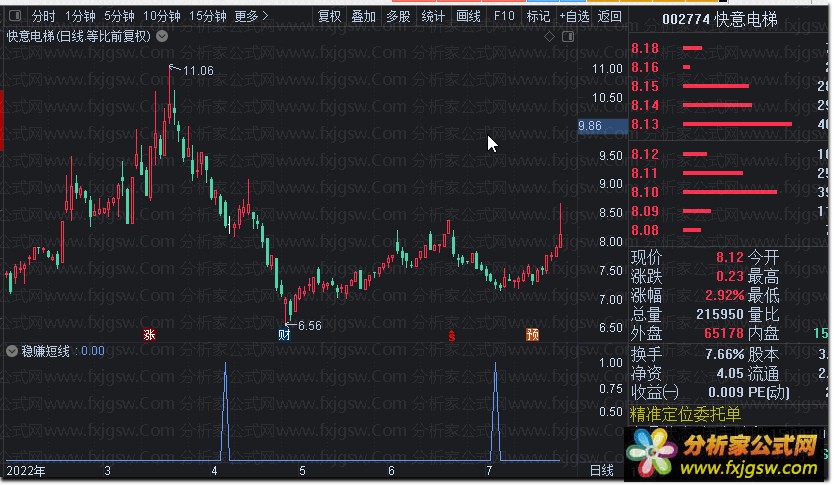Click the 涨幅 2.92% value
The width and height of the screenshot is (834, 485).
[724, 295]
